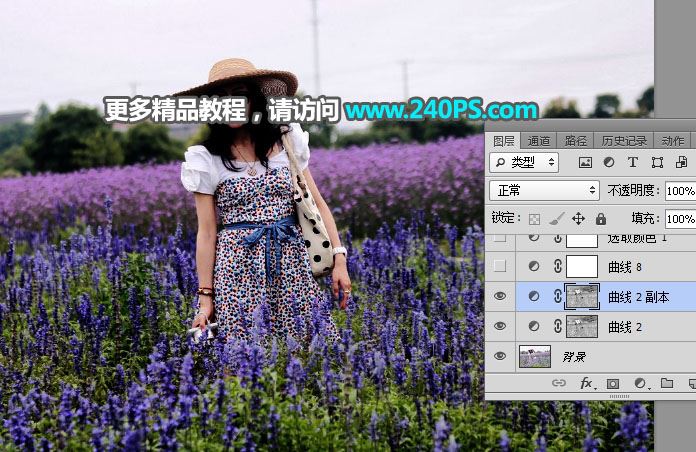Click the 曲线 2 adjustment icon
The height and width of the screenshot is (452, 696).
(x=534, y=326)
